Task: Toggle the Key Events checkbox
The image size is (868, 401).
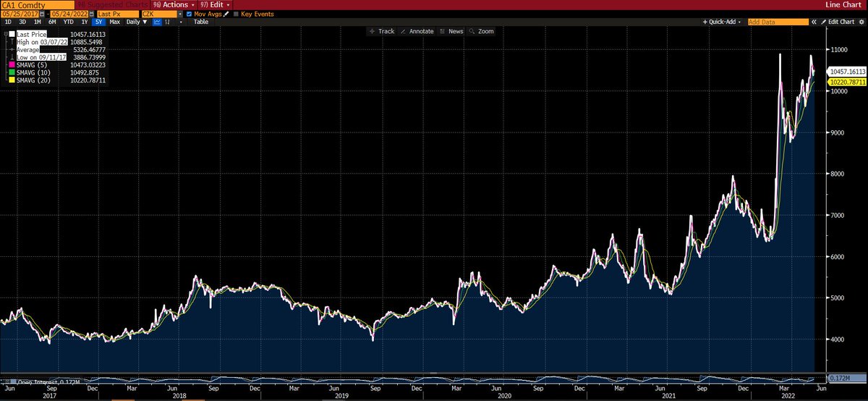Action: pos(236,14)
